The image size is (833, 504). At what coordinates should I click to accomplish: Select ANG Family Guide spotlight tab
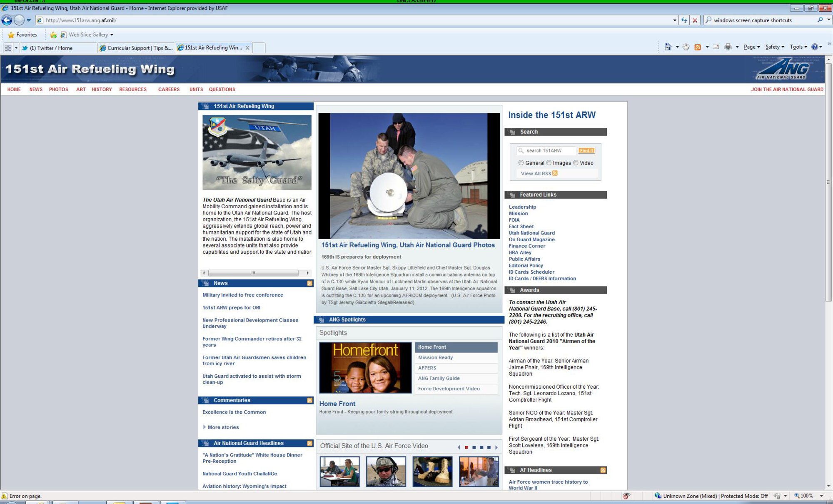[x=456, y=379]
